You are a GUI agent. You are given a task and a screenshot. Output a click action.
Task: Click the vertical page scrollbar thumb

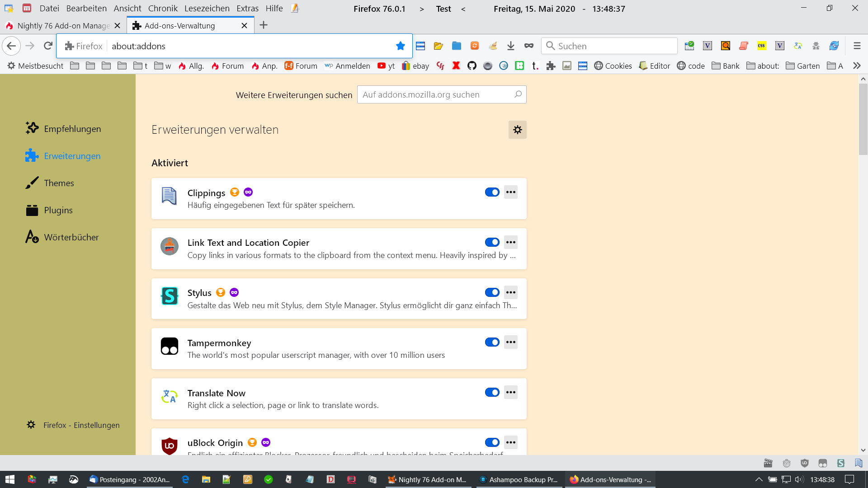click(x=863, y=120)
